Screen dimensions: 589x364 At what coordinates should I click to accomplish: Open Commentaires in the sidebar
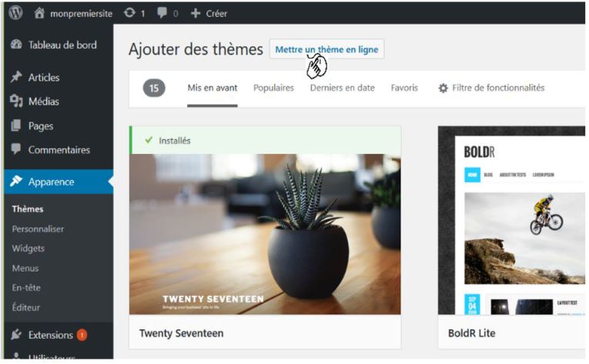pos(59,150)
